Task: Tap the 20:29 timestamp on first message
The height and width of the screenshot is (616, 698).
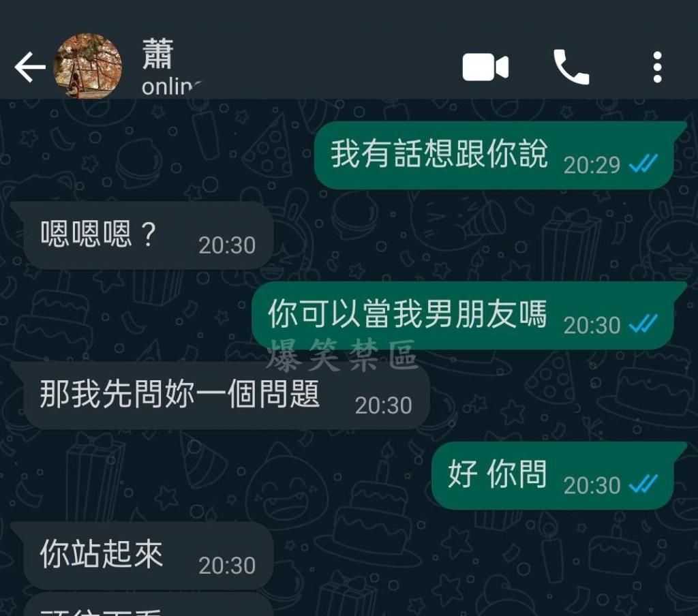Action: point(592,165)
